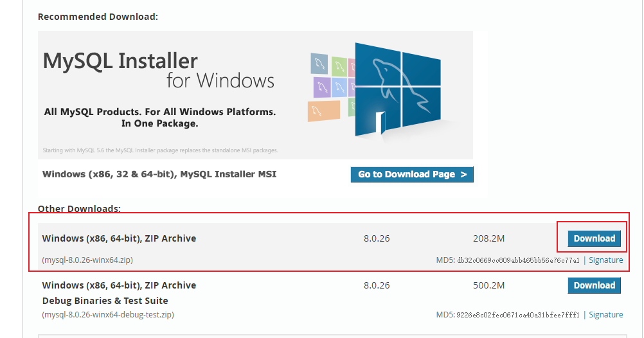Click the size value 208.2M
The width and height of the screenshot is (644, 338).
point(488,238)
